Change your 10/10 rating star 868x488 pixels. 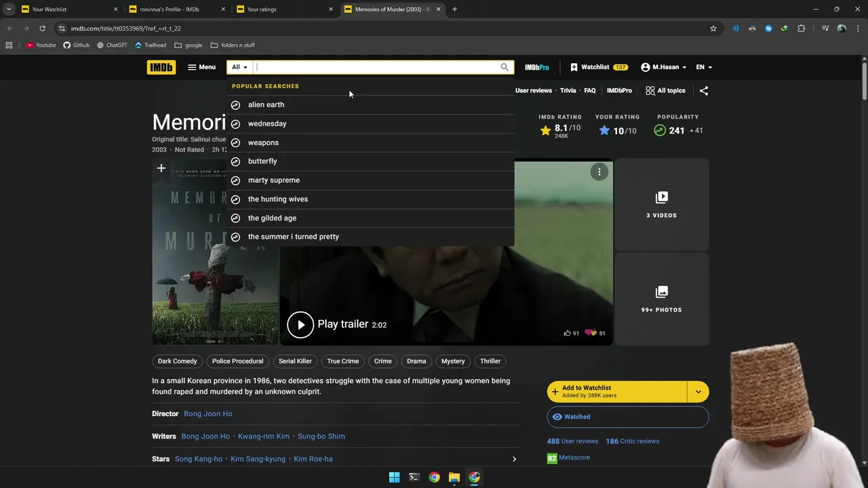[604, 131]
